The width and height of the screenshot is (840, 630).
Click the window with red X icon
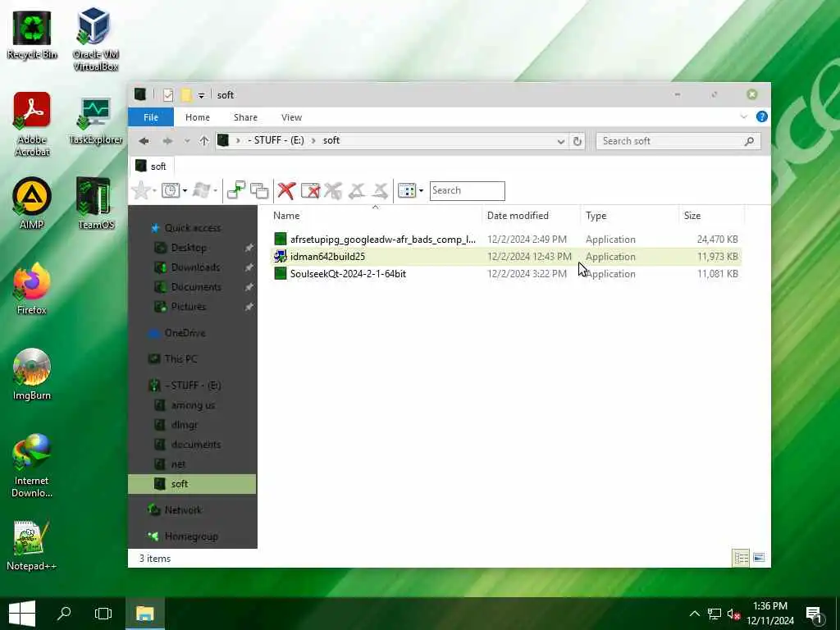[310, 190]
